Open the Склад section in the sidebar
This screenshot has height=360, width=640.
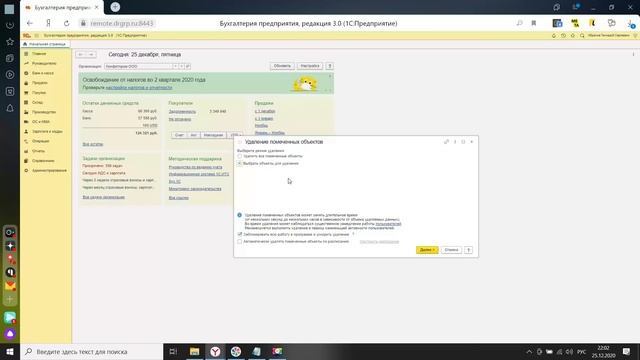(38, 102)
